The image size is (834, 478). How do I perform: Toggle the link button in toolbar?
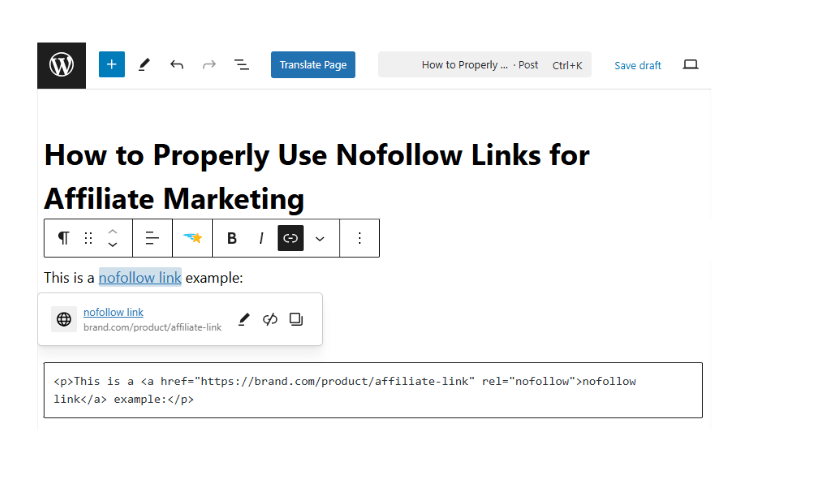tap(291, 238)
